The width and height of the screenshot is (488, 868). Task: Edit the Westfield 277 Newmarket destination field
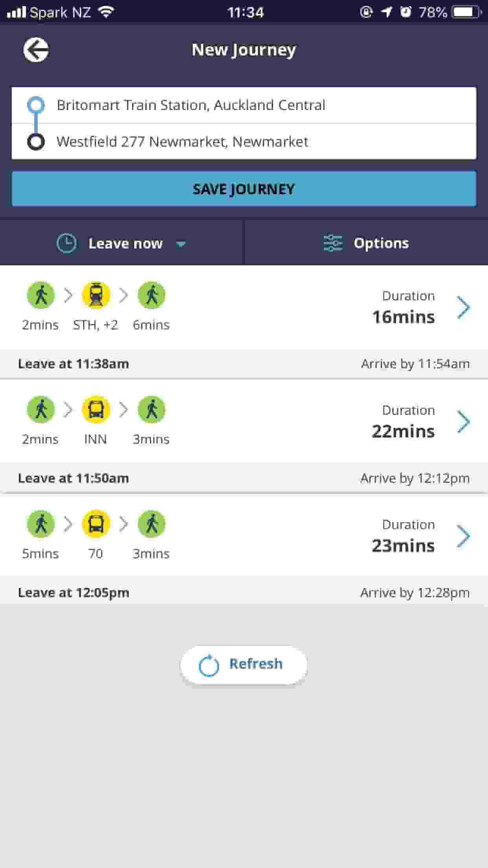click(244, 142)
